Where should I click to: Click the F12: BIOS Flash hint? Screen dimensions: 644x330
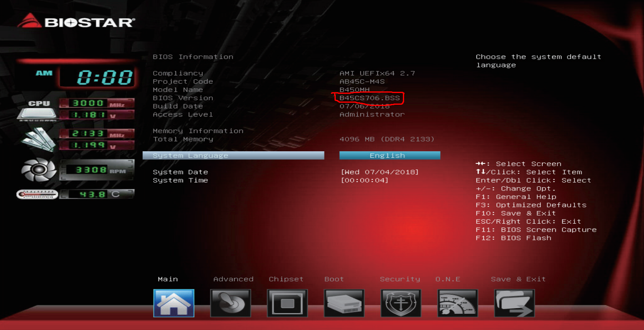pos(513,238)
